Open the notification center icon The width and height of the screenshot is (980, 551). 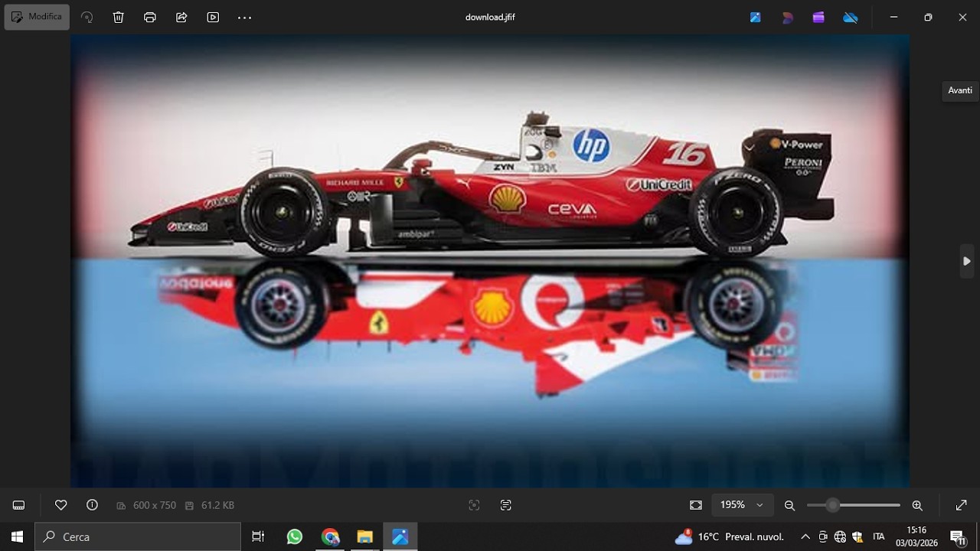957,536
